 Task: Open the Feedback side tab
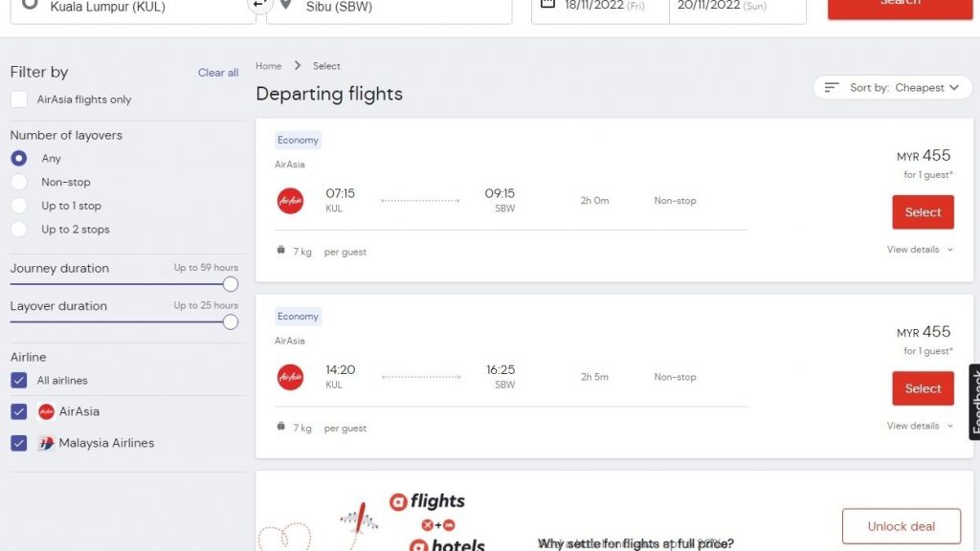(x=974, y=402)
